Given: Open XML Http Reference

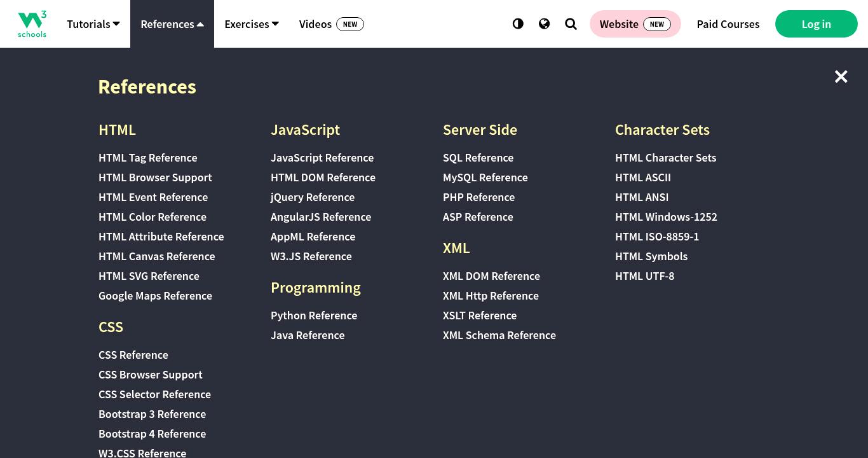Looking at the screenshot, I should coord(491,296).
